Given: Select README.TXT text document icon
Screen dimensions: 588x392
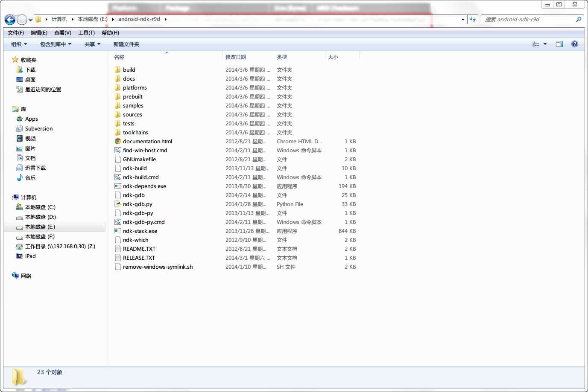Looking at the screenshot, I should [118, 249].
